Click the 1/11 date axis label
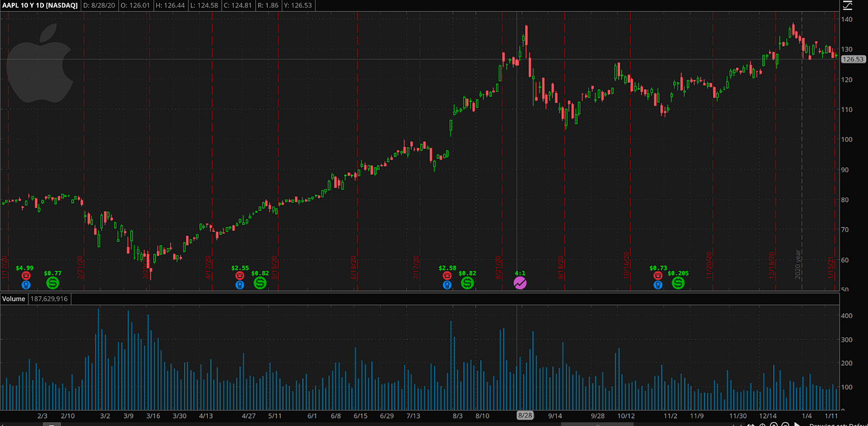868x426 pixels. coord(831,415)
